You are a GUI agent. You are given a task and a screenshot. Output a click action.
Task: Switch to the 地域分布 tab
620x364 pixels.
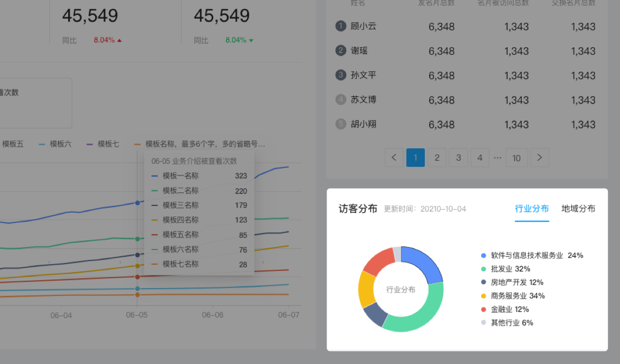[x=578, y=209]
